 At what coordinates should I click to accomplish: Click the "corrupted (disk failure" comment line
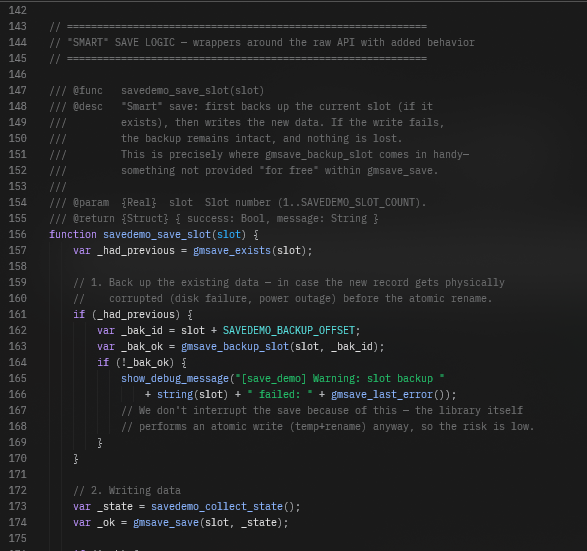[x=283, y=299]
